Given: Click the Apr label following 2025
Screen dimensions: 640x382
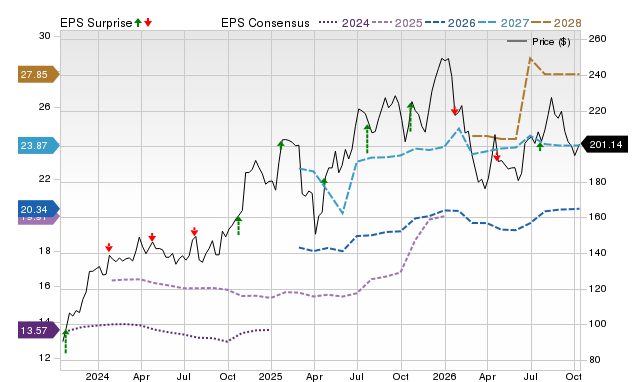Looking at the screenshot, I should (x=314, y=377).
